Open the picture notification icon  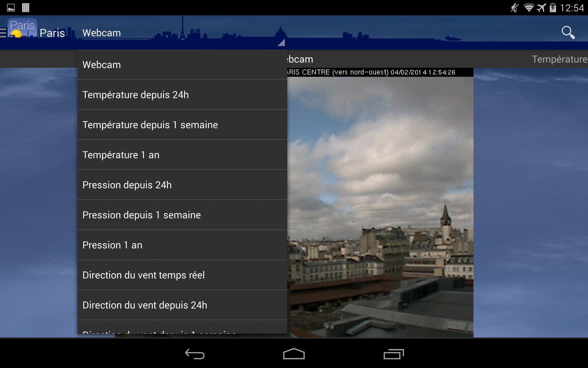click(11, 8)
